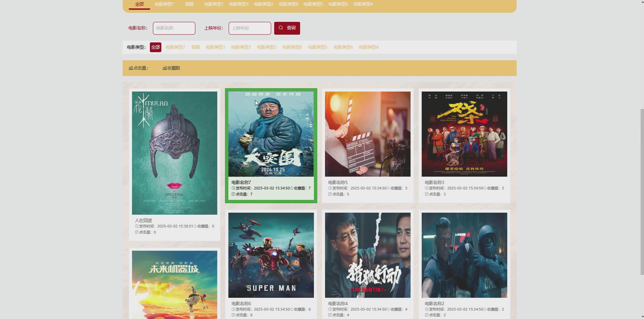Filter by 电影类型8 in the filter row
This screenshot has width=644, height=319.
coord(292,47)
